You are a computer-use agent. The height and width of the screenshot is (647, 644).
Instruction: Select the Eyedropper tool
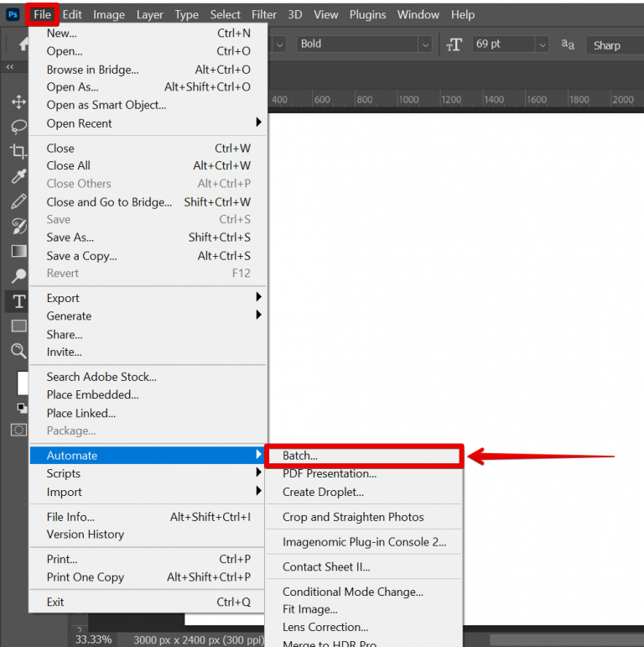(18, 176)
